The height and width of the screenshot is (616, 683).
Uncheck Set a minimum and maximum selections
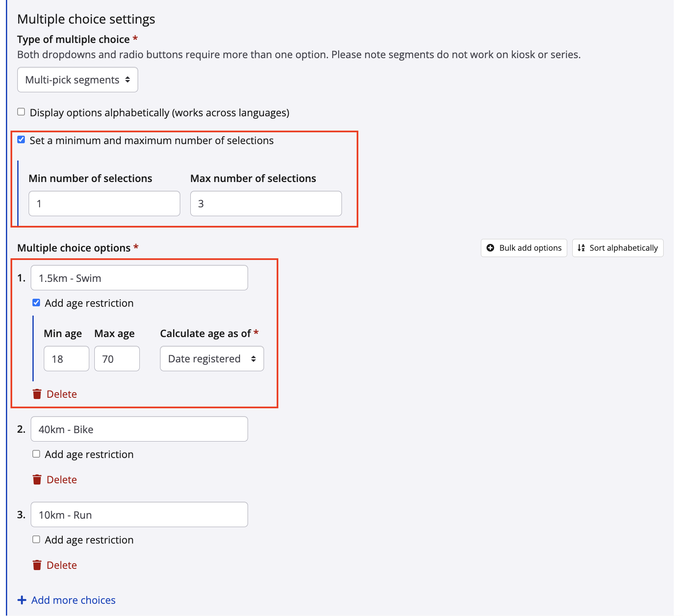click(x=21, y=140)
